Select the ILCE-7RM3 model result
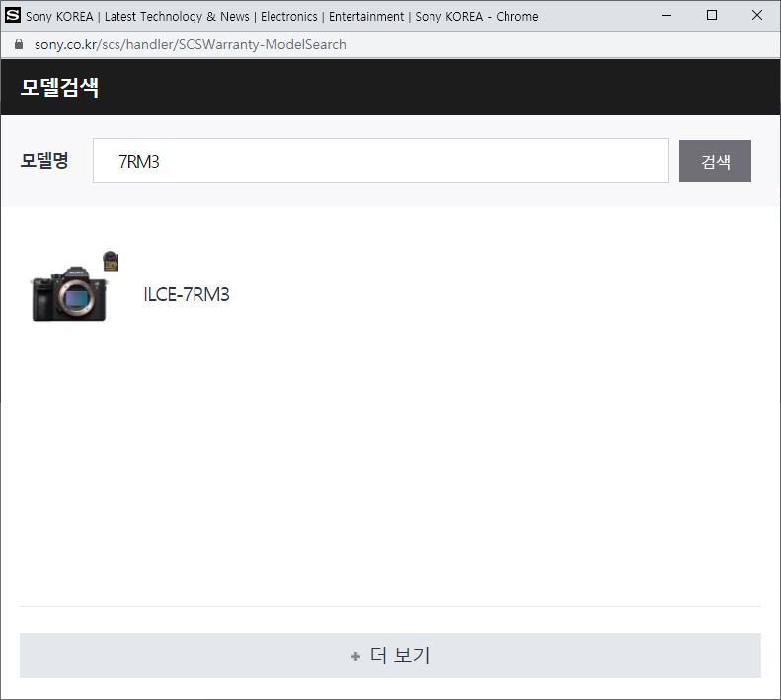 [187, 294]
